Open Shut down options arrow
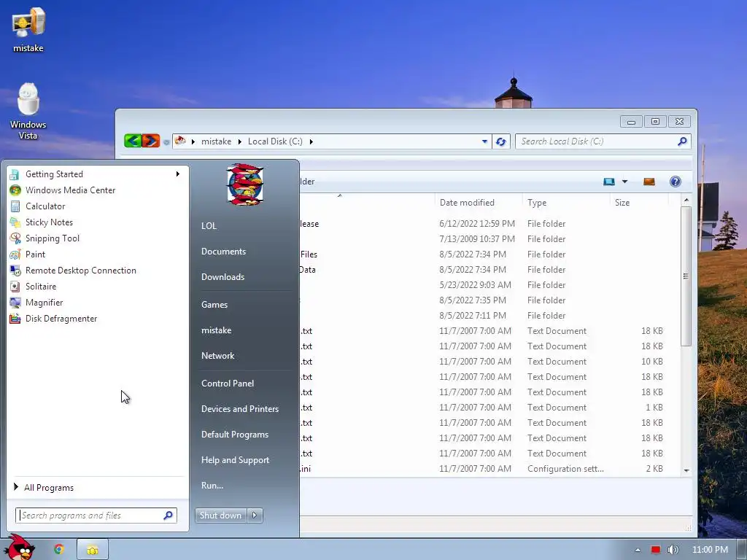This screenshot has width=747, height=560. click(255, 516)
